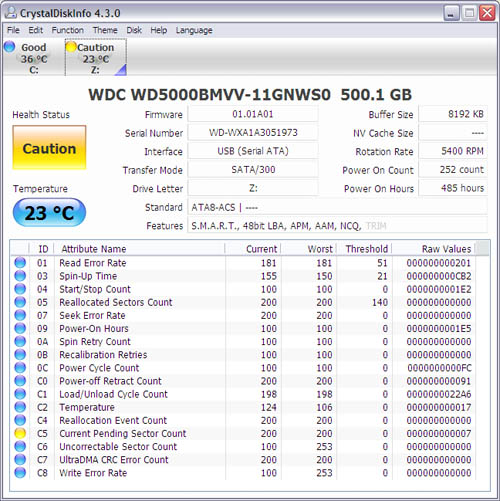
Task: Click the Worst column header
Action: (x=309, y=249)
